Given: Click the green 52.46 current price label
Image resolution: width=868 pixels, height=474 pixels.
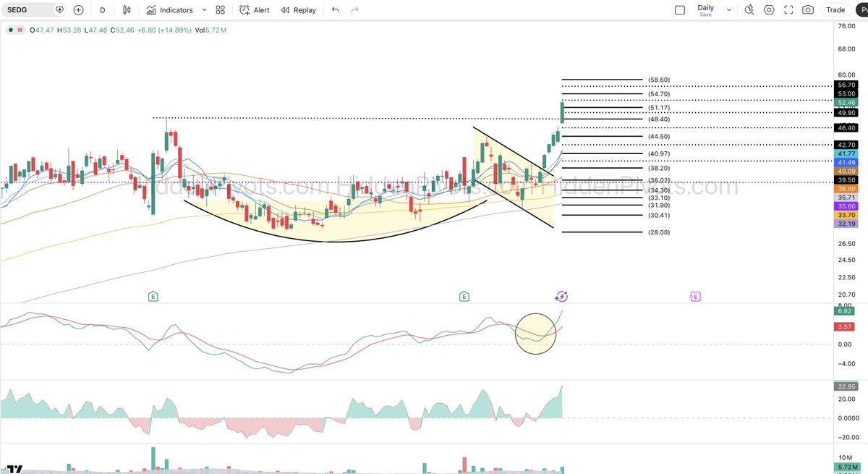Looking at the screenshot, I should pos(846,103).
